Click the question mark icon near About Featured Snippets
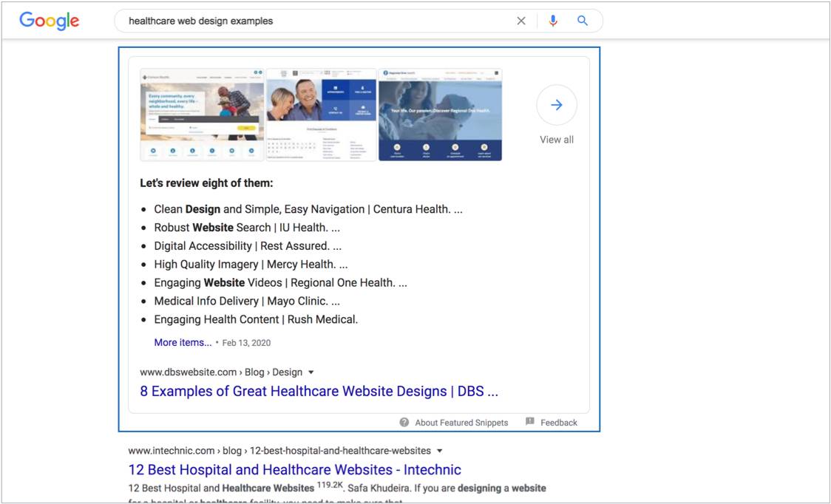 pos(403,422)
